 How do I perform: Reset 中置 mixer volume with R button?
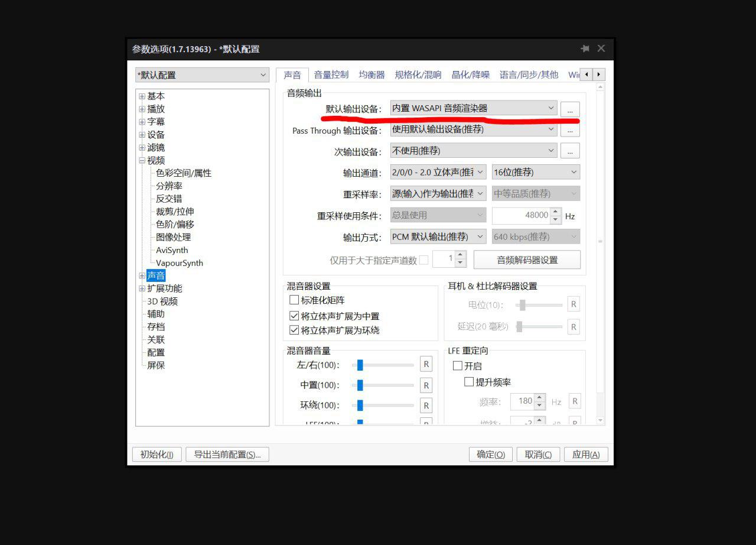(x=426, y=385)
